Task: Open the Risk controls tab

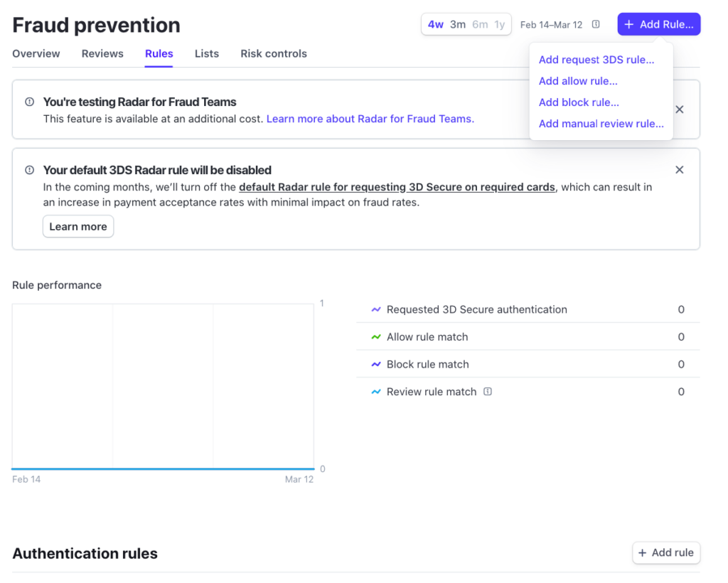Action: (x=274, y=53)
